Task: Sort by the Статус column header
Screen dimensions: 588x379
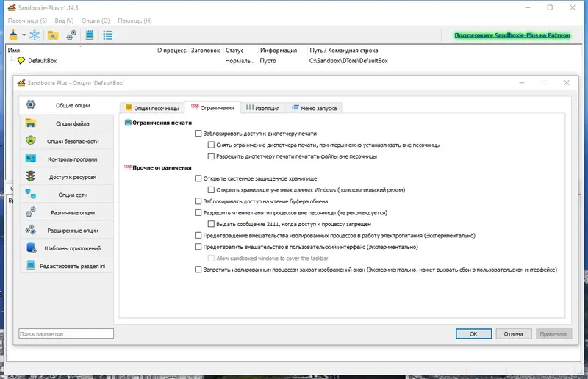Action: click(240, 50)
